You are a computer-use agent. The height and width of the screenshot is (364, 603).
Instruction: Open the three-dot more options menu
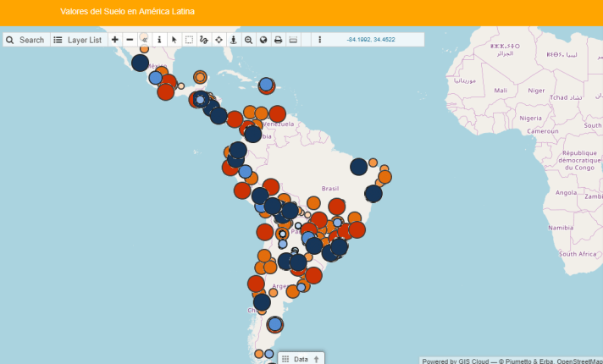(319, 40)
